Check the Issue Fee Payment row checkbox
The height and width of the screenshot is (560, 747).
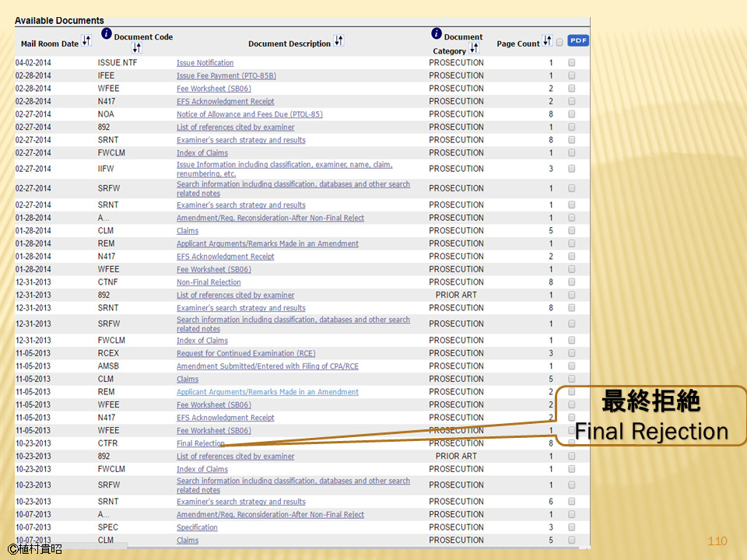point(572,75)
